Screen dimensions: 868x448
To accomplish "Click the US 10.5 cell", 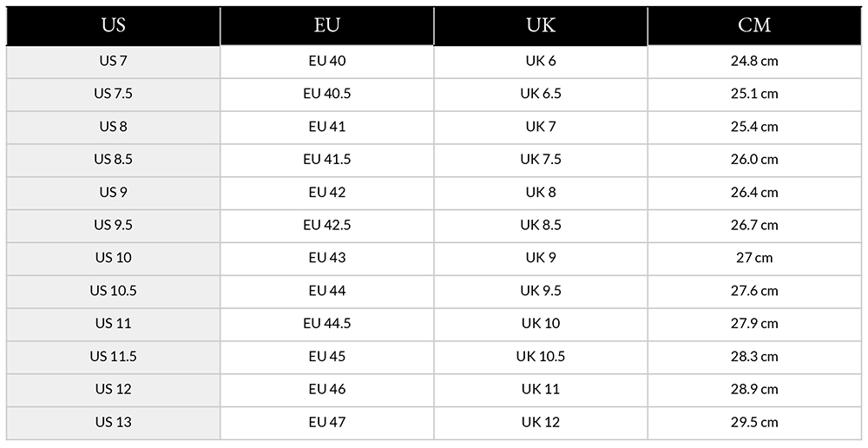I will tap(114, 291).
